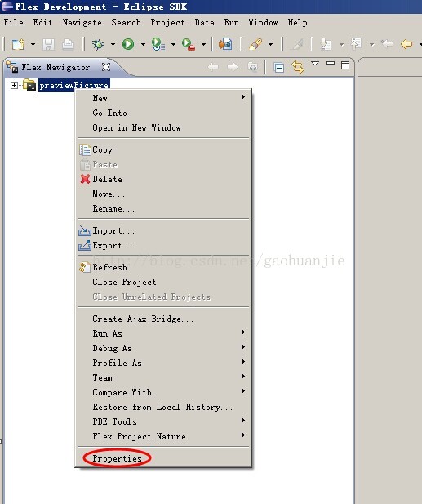Open the Help menu

(297, 23)
